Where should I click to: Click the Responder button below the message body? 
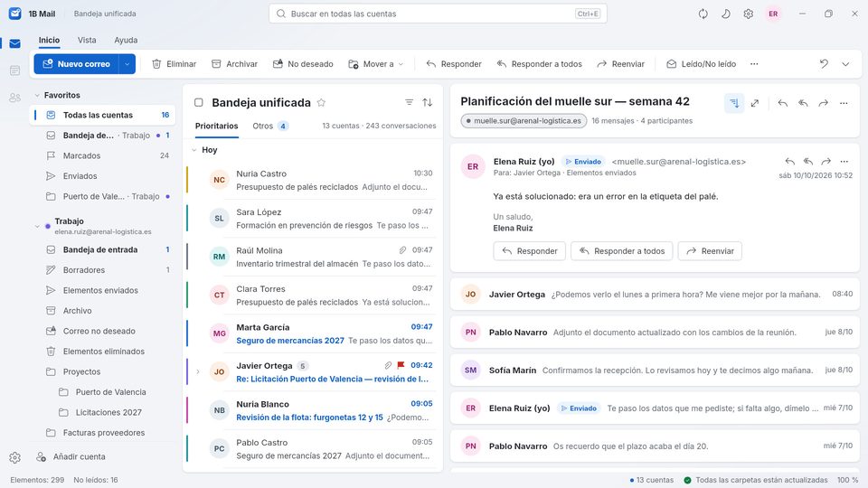click(x=529, y=251)
